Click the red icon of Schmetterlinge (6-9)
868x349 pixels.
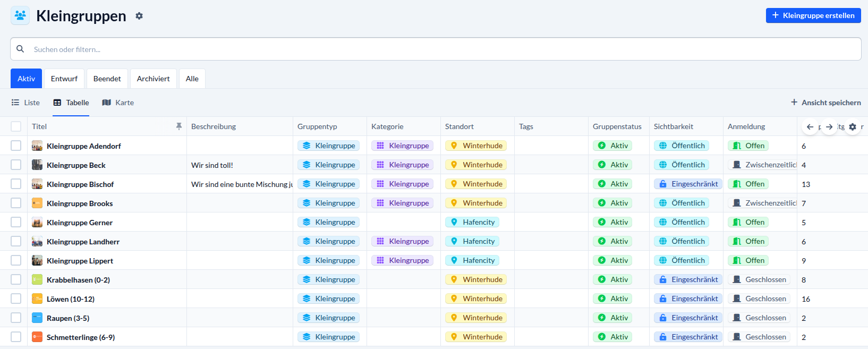click(37, 337)
